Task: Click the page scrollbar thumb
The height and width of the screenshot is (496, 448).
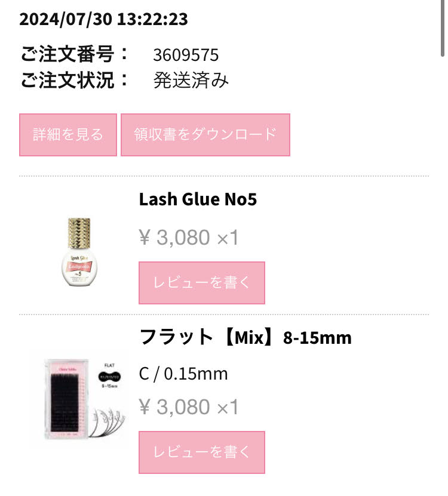Action: (x=443, y=29)
